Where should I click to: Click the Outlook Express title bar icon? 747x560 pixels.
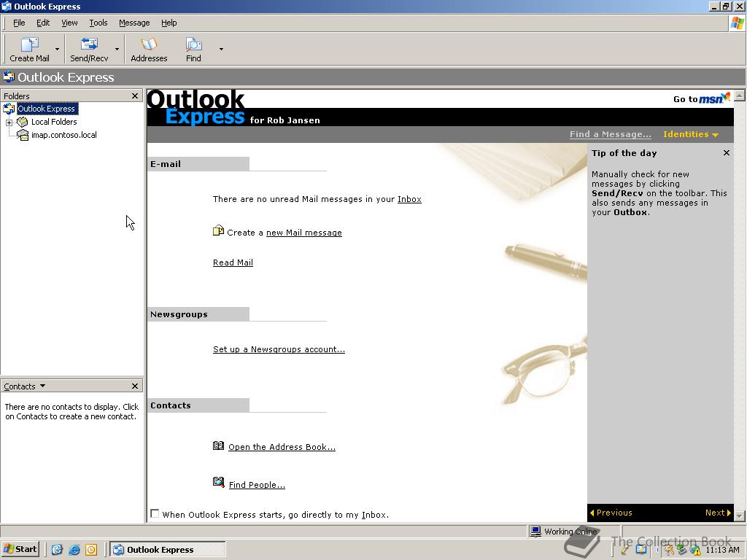click(7, 6)
